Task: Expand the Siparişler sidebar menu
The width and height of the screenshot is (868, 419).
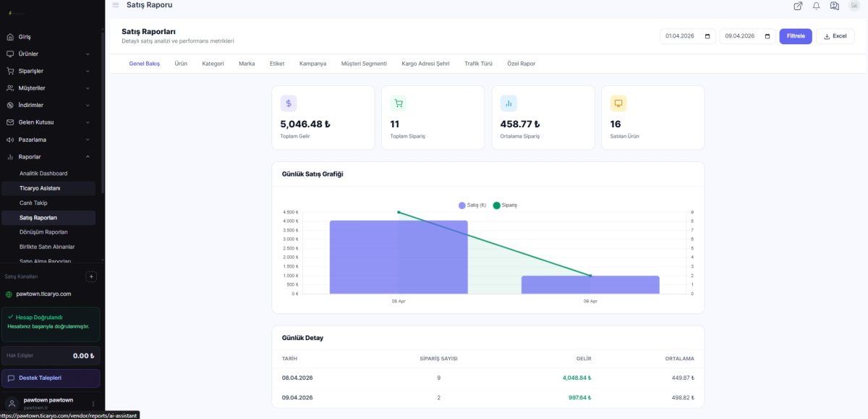Action: tap(49, 71)
